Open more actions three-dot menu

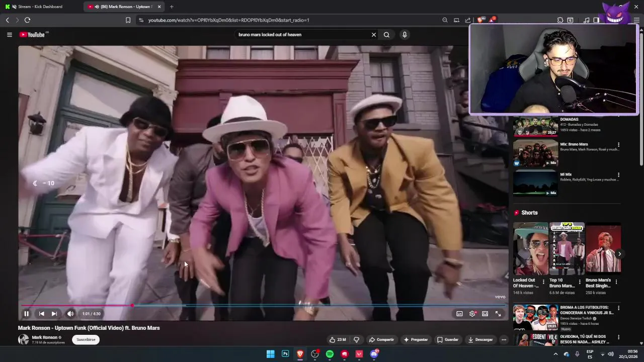coord(504,339)
